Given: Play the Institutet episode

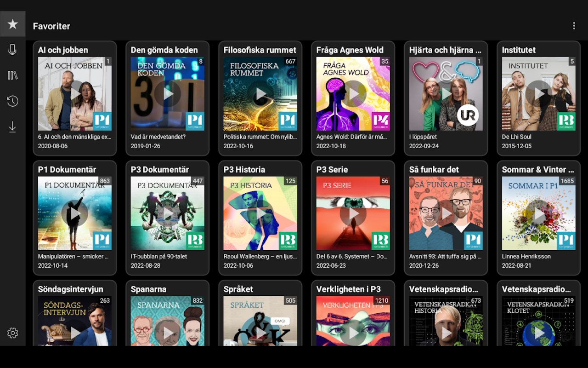Looking at the screenshot, I should pyautogui.click(x=539, y=94).
